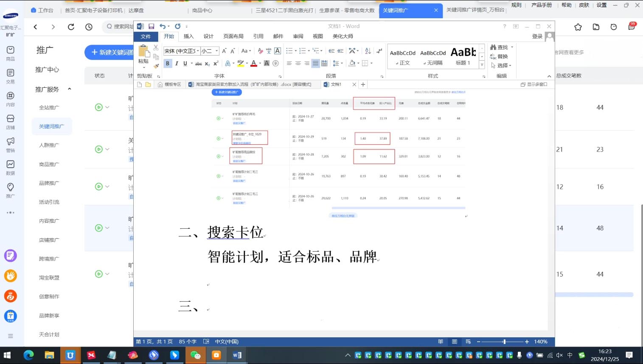Refresh the browser page

(71, 27)
